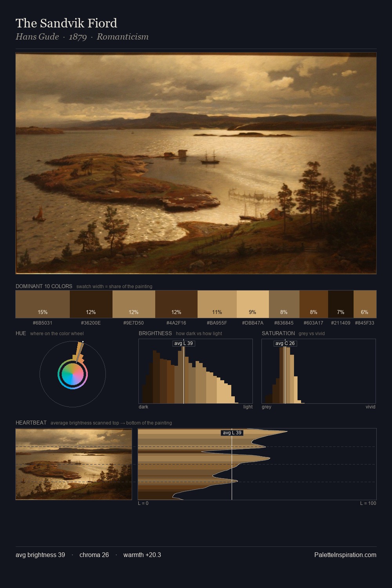Image resolution: width=392 pixels, height=588 pixels.
Task: Click the 'light' brightness axis label
Action: click(248, 407)
